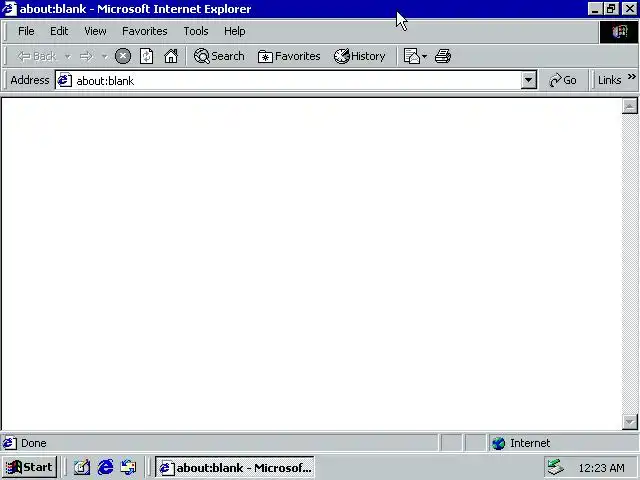Open the Favorites menu in the menu bar
Image resolution: width=640 pixels, height=480 pixels.
[x=144, y=31]
